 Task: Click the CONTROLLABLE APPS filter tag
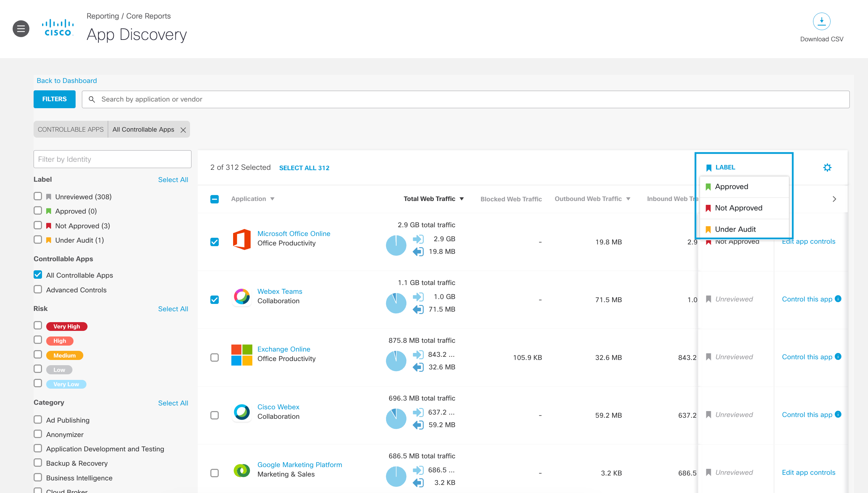tap(71, 130)
